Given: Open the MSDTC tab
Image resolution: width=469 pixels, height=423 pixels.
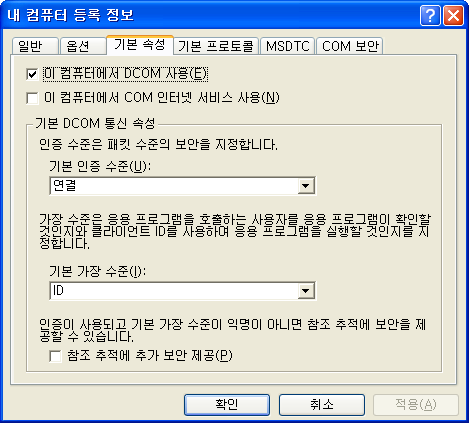Looking at the screenshot, I should pyautogui.click(x=287, y=46).
